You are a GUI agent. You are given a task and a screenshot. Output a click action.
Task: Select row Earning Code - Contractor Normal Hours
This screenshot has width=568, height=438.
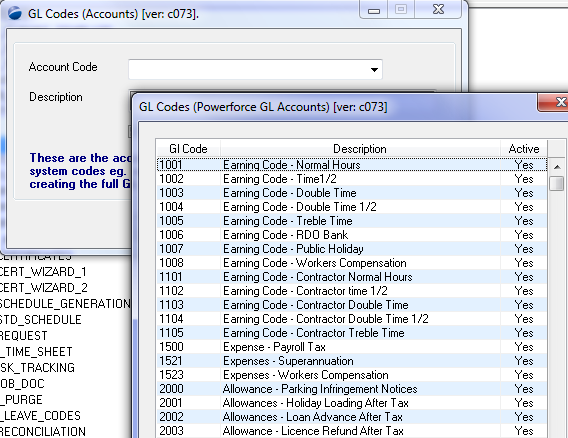pos(352,277)
